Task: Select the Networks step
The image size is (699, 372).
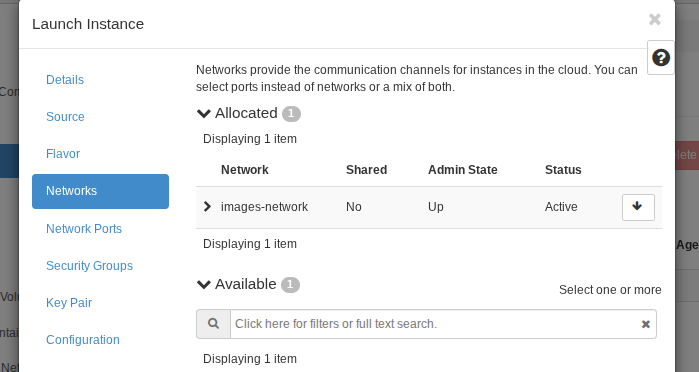Action: pyautogui.click(x=100, y=191)
